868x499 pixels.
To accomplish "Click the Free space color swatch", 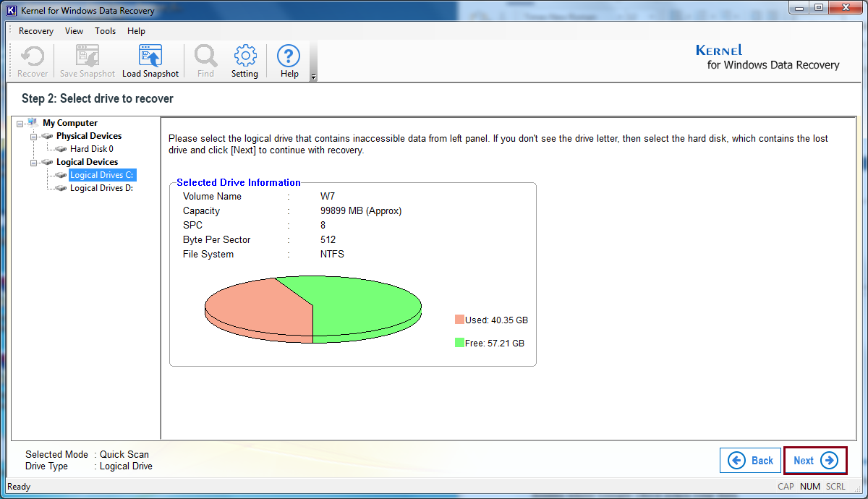I will click(x=459, y=343).
